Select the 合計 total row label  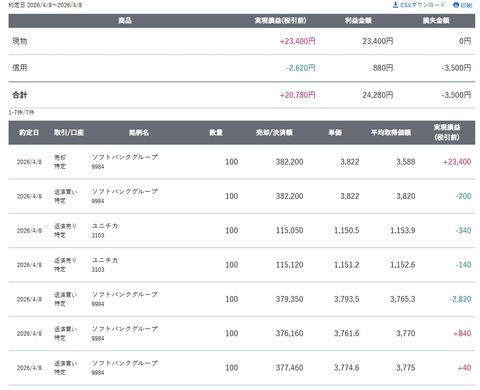20,95
